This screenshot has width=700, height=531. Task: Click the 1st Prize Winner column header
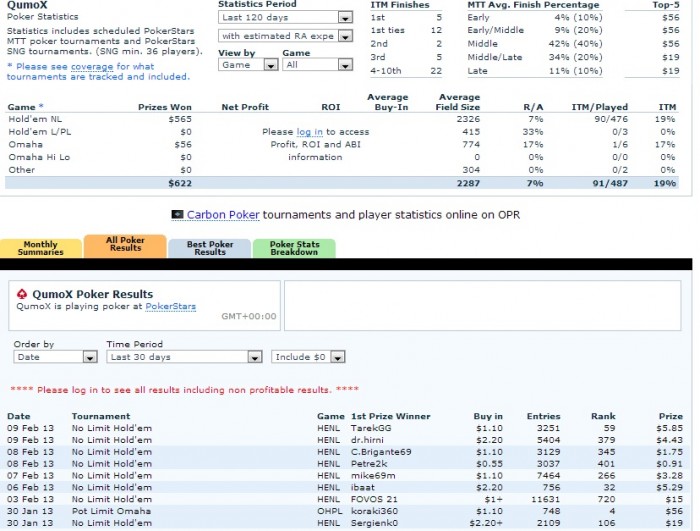click(391, 416)
